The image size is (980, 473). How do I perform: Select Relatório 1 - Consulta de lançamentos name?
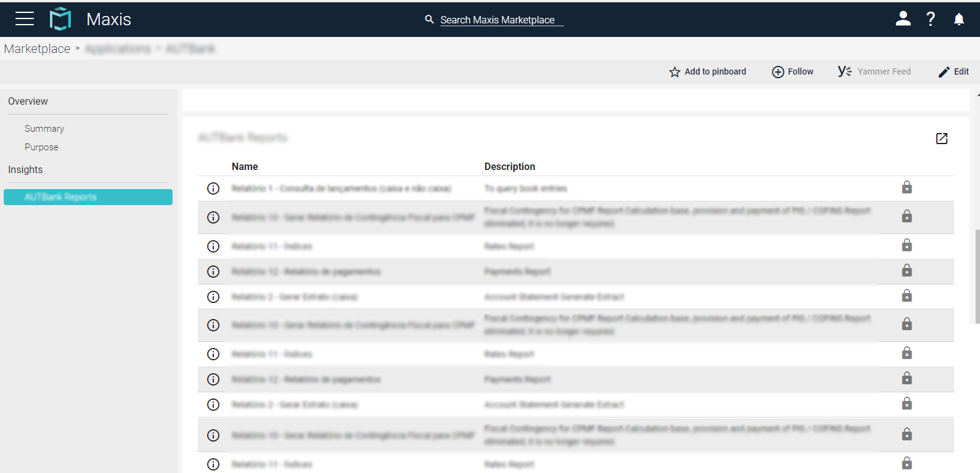pyautogui.click(x=341, y=188)
